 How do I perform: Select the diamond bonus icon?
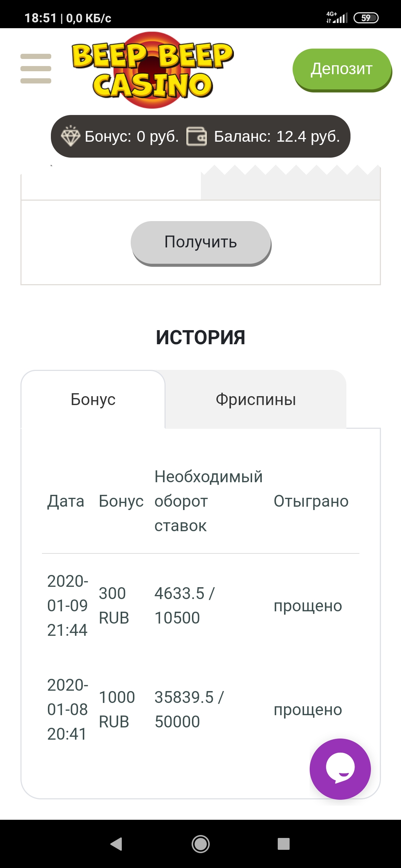71,136
